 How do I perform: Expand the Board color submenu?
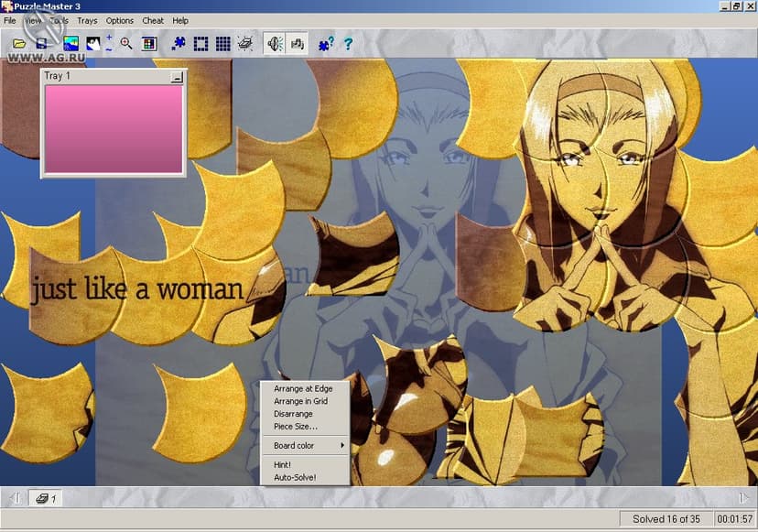pyautogui.click(x=305, y=445)
